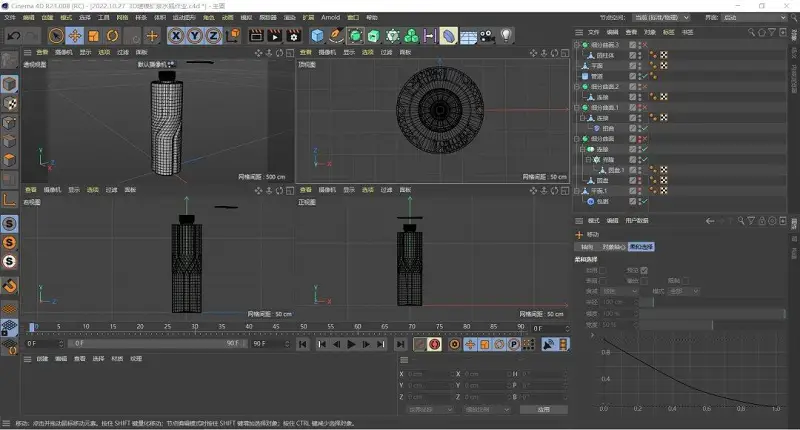The height and width of the screenshot is (430, 800).
Task: Open coordinate system dropdown in coordinates panel
Action: pyautogui.click(x=430, y=410)
